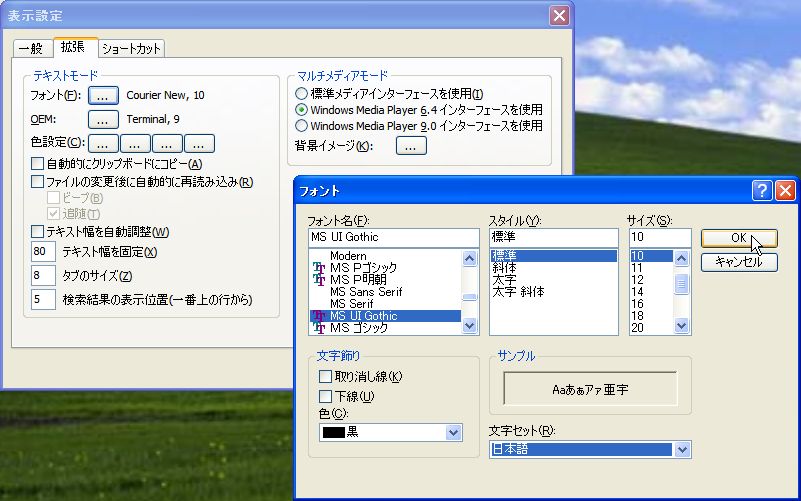801x501 pixels.
Task: Open 背景イメージ browse button
Action: [x=411, y=146]
